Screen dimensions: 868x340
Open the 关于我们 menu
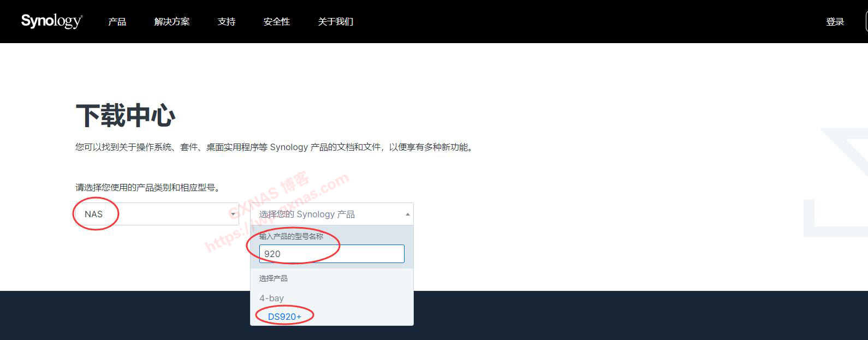coord(335,22)
